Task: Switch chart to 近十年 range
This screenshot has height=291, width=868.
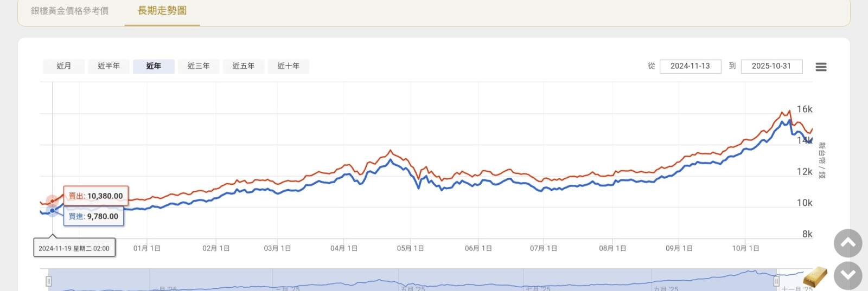Action: pyautogui.click(x=288, y=66)
